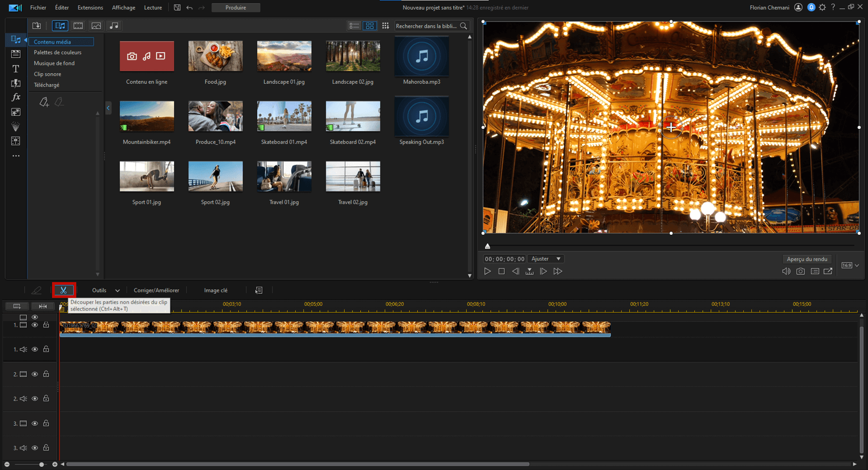Click the import media icon

37,26
